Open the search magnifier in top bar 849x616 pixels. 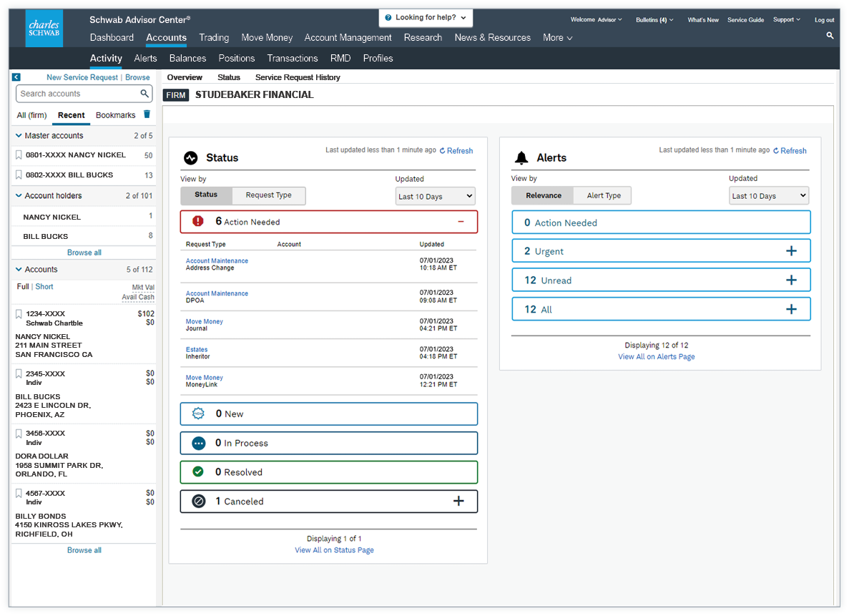point(830,35)
